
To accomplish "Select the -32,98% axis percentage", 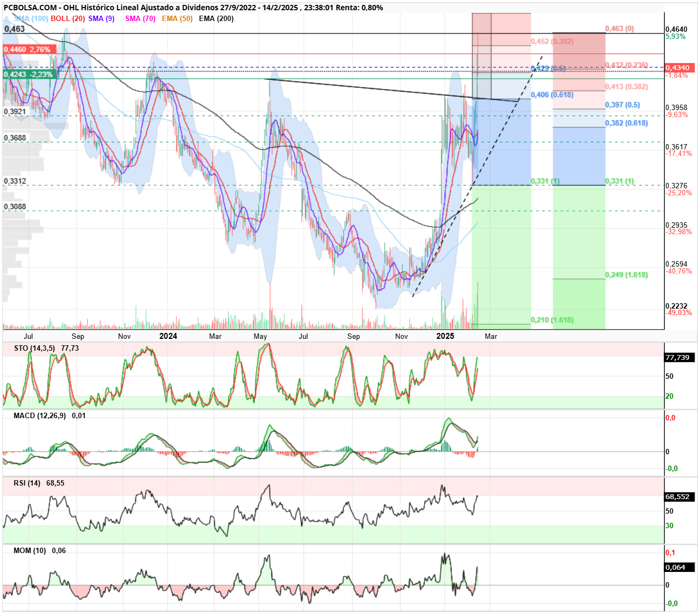I will point(679,232).
